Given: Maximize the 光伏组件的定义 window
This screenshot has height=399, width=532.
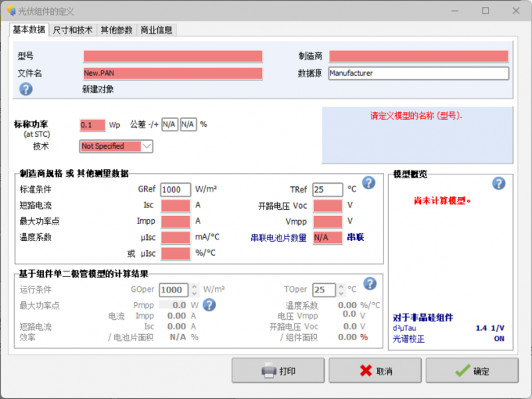Looking at the screenshot, I should [486, 11].
